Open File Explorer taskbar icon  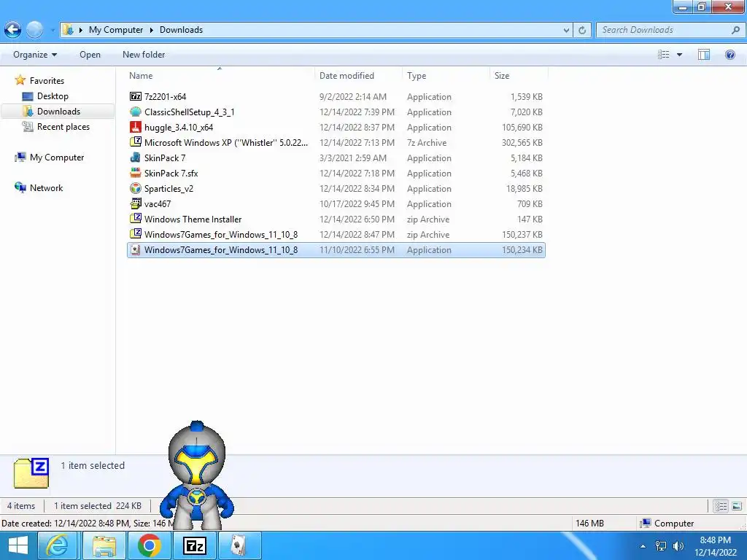[x=104, y=545]
